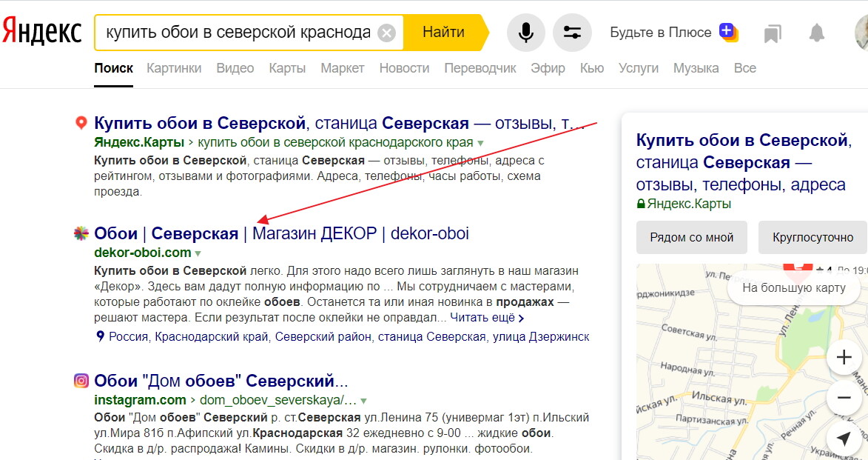
Task: Open notifications bell icon
Action: coord(816,33)
